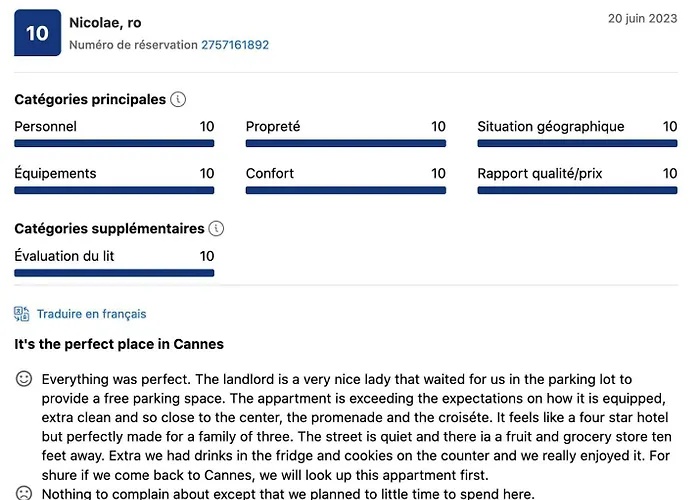Click info icon beside Catégories supplémentaires
700x500 pixels.
tap(216, 229)
